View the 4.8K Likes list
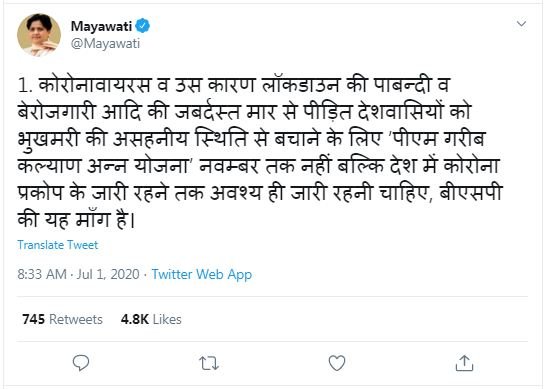Image resolution: width=544 pixels, height=389 pixels. point(151,319)
